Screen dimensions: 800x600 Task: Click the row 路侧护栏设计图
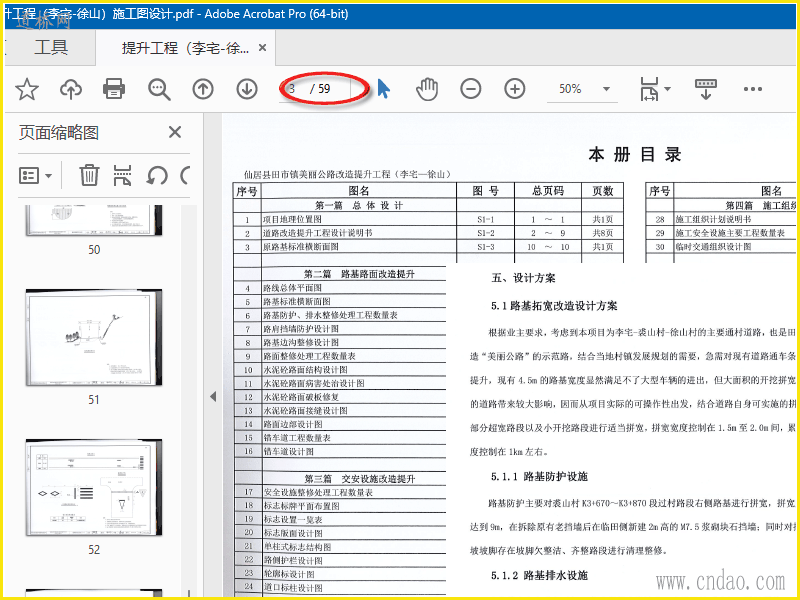(339, 560)
